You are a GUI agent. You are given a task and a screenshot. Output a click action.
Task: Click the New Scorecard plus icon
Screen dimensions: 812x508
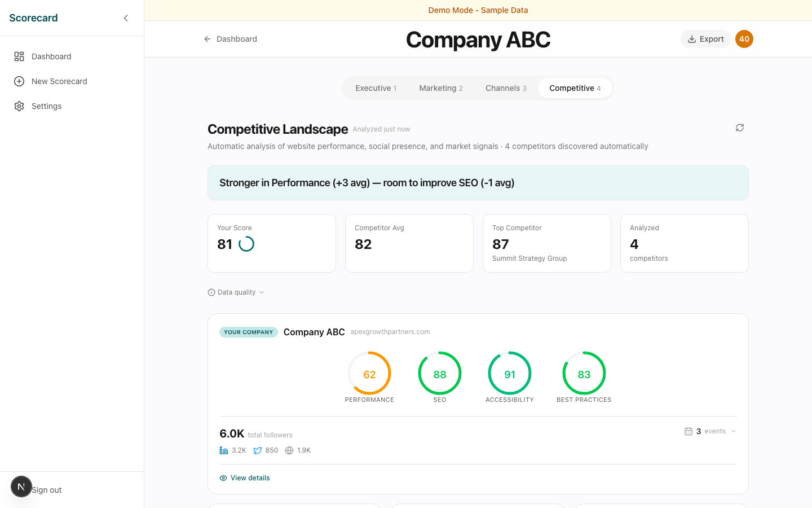click(19, 81)
